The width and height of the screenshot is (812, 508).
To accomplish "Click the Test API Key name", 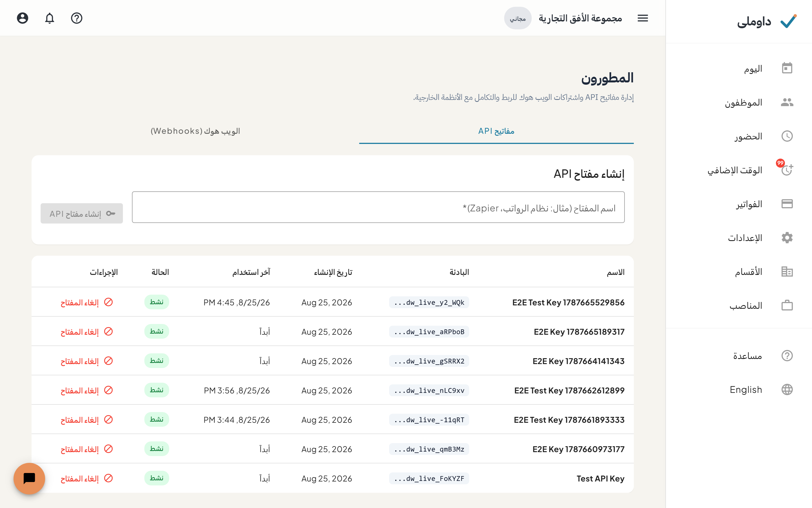I will click(x=600, y=478).
